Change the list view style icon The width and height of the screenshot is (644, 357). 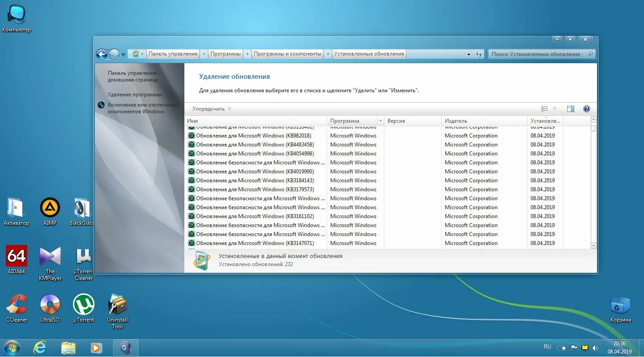tap(544, 109)
